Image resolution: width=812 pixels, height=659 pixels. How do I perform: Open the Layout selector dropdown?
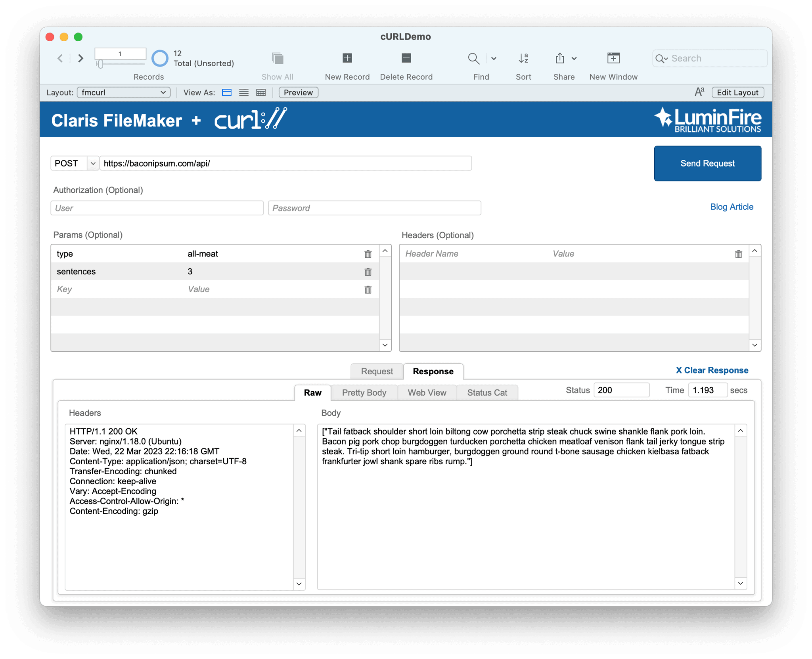click(123, 92)
